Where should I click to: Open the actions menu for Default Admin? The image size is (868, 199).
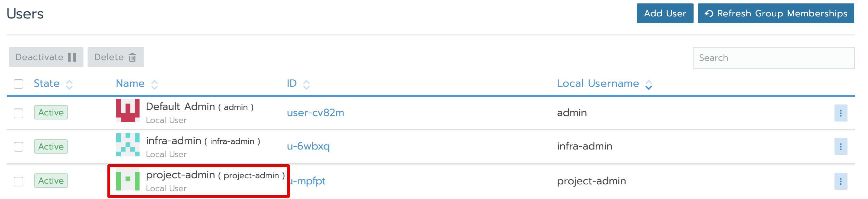click(x=841, y=113)
